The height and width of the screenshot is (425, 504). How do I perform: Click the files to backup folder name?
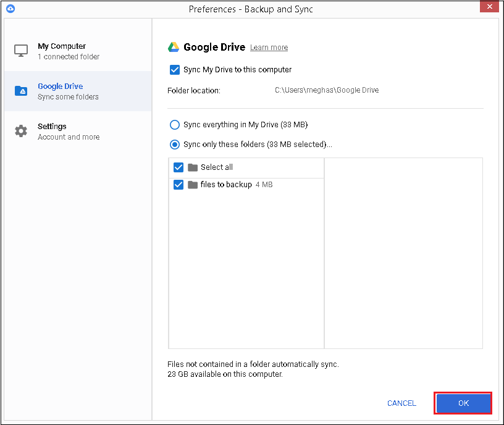(226, 185)
